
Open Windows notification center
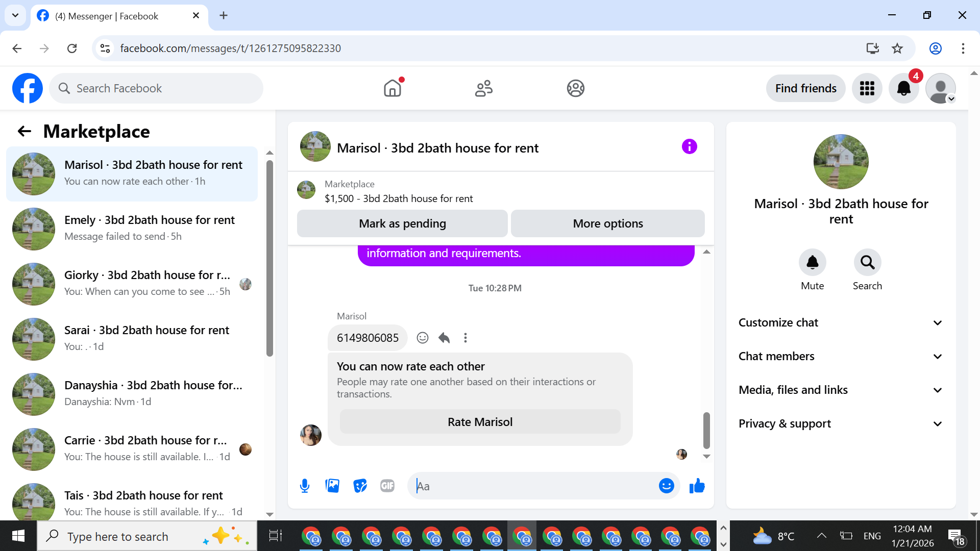pyautogui.click(x=956, y=536)
